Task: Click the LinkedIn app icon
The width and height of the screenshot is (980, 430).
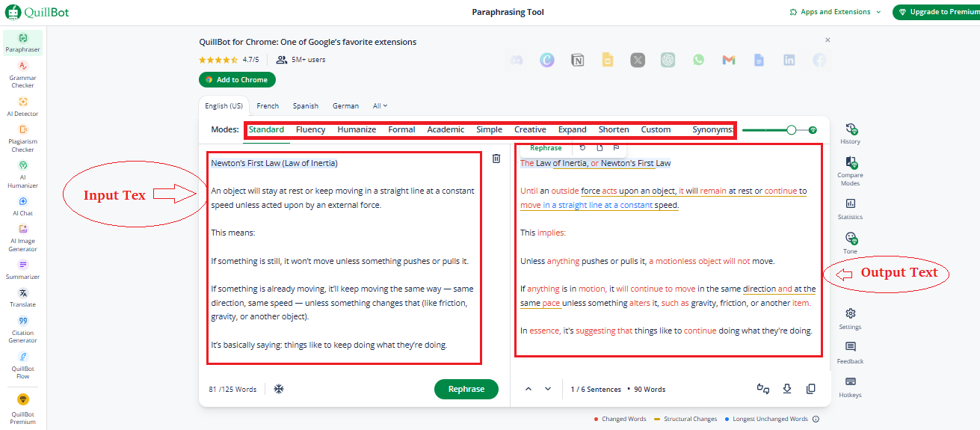Action: 789,60
